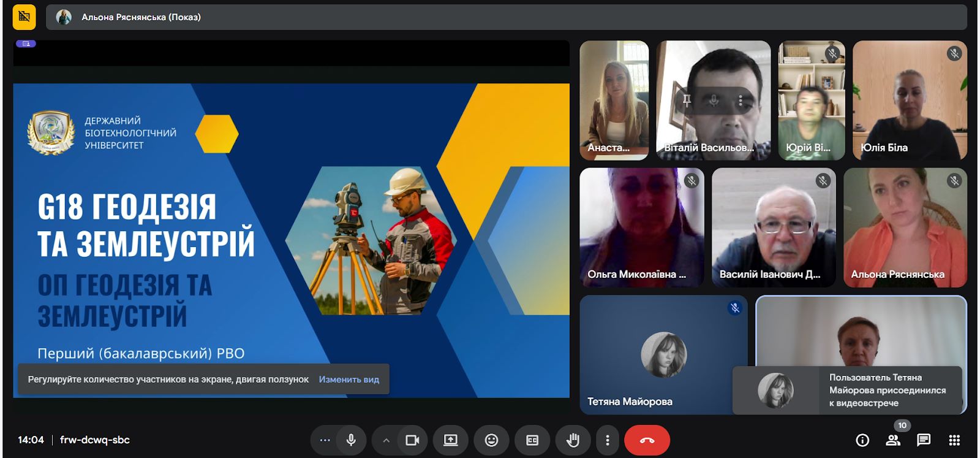Open the emoji reactions button
This screenshot has height=458, width=980.
491,440
